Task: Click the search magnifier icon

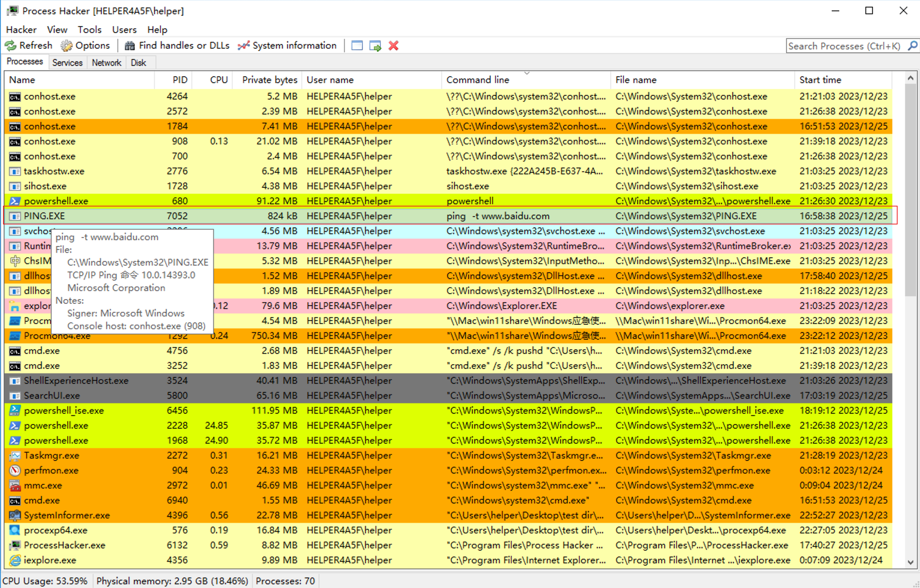Action: [913, 46]
